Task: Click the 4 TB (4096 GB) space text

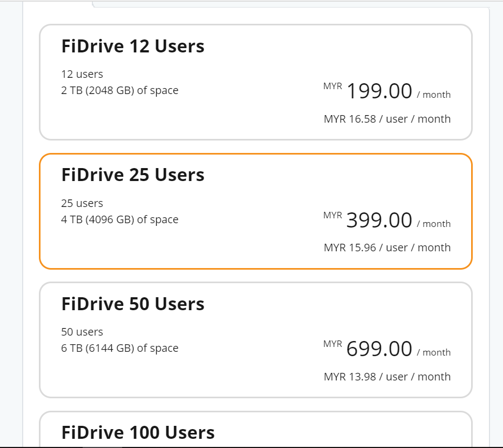Action: [119, 219]
